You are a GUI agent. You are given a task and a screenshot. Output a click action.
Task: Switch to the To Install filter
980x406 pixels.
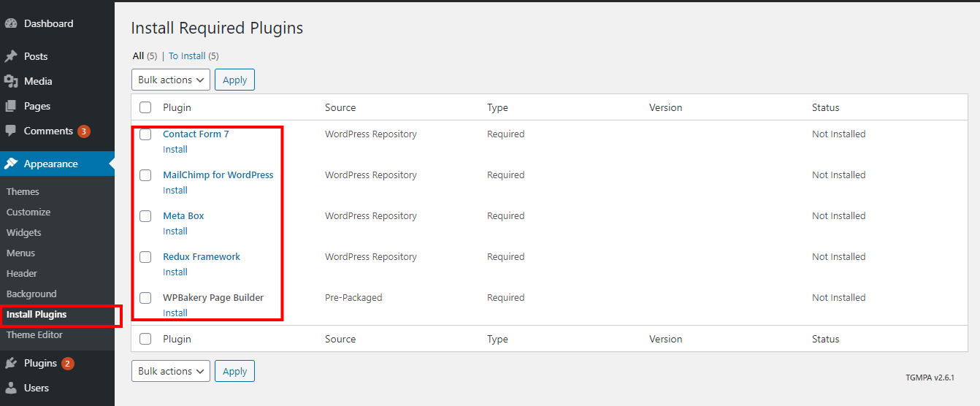tap(187, 55)
